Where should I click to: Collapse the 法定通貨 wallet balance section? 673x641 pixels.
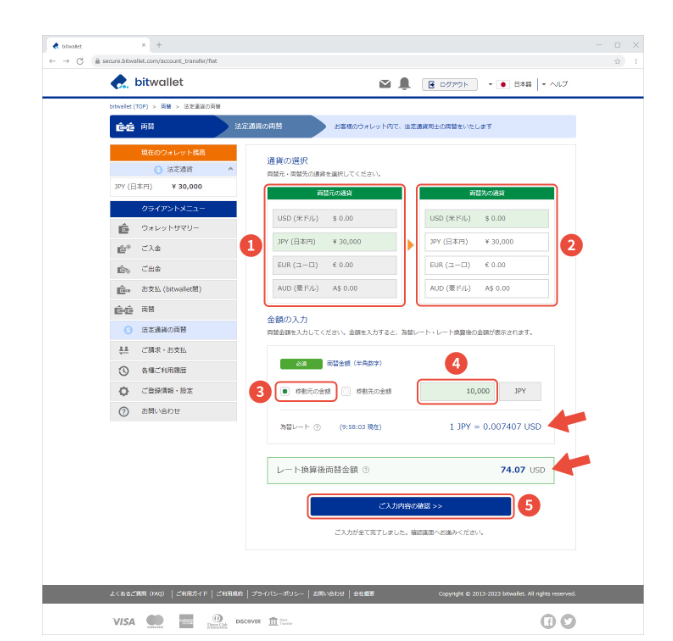point(231,170)
